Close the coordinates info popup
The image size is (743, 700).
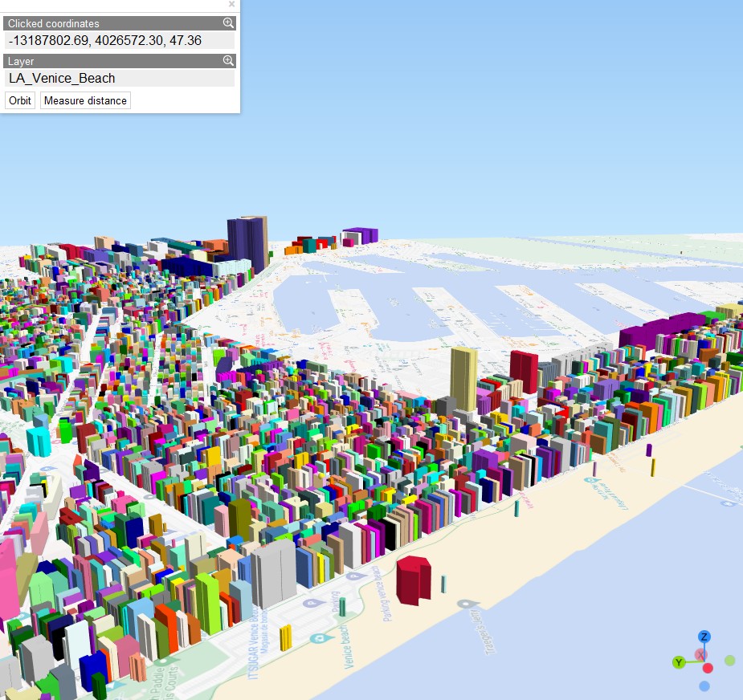pyautogui.click(x=231, y=5)
